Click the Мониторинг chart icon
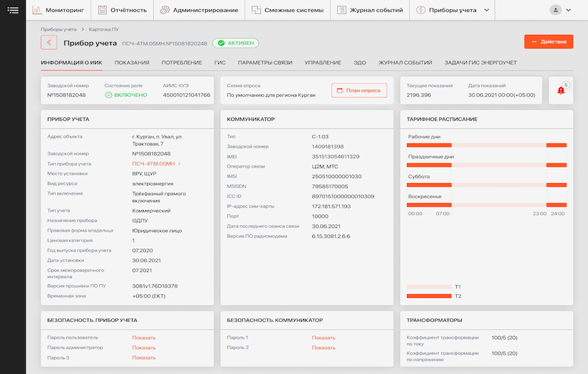This screenshot has width=588, height=374. point(37,10)
